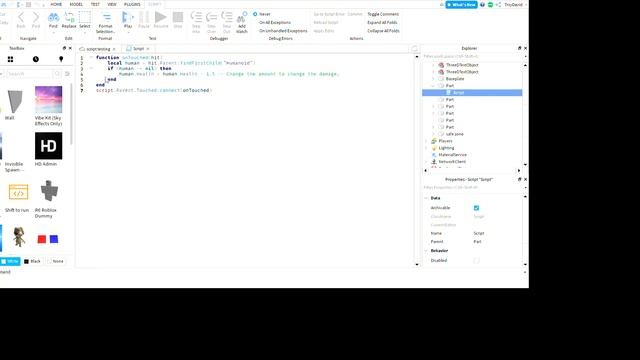The height and width of the screenshot is (360, 640).
Task: Select the On Unhandled Exceptions option
Action: [x=283, y=31]
